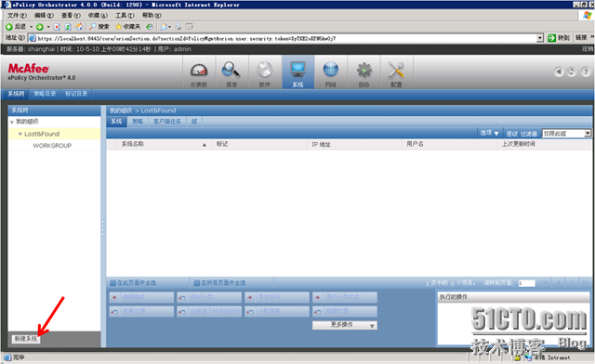Open the back button history arrow
The width and height of the screenshot is (595, 364).
31,27
